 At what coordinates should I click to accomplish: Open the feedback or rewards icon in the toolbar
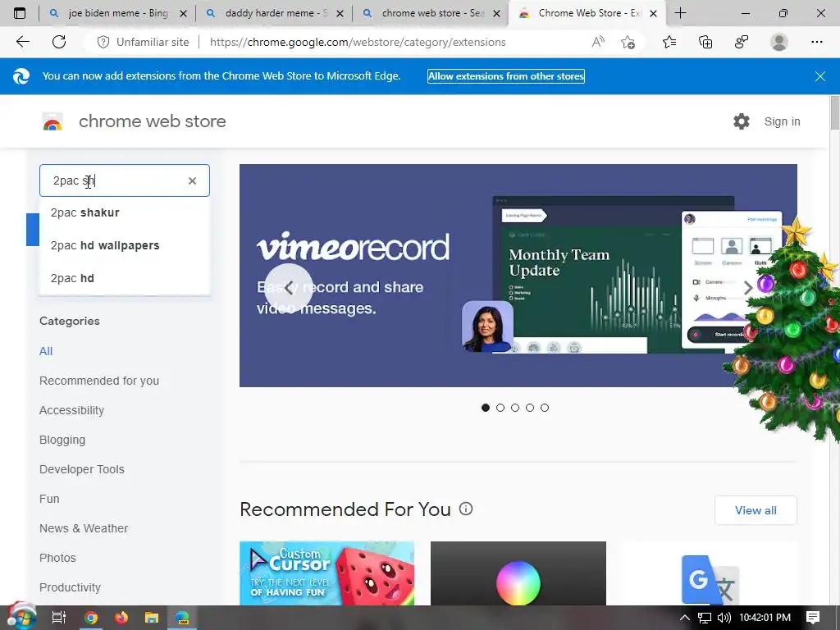742,42
